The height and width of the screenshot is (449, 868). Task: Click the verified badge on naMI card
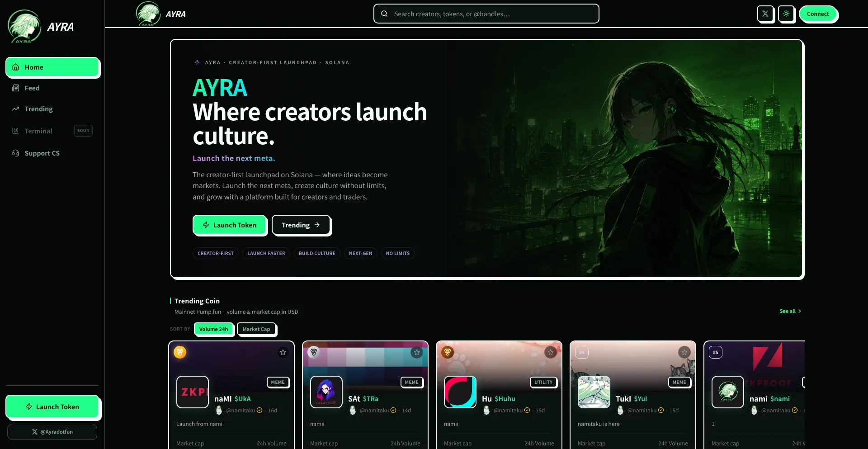259,410
